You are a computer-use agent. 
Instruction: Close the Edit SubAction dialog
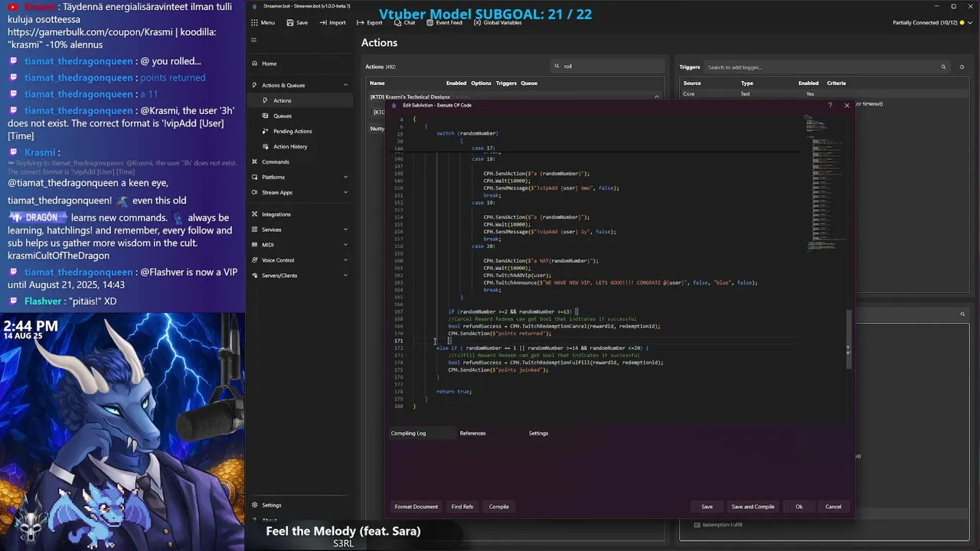847,106
